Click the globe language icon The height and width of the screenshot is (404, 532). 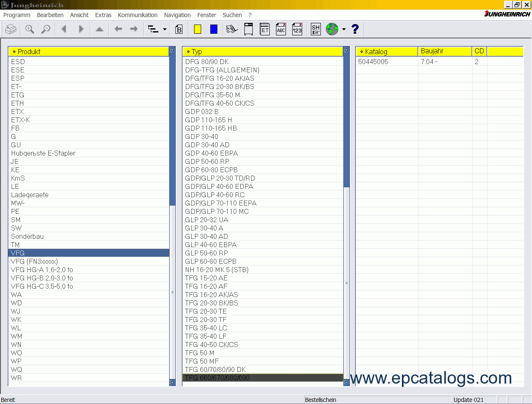332,29
